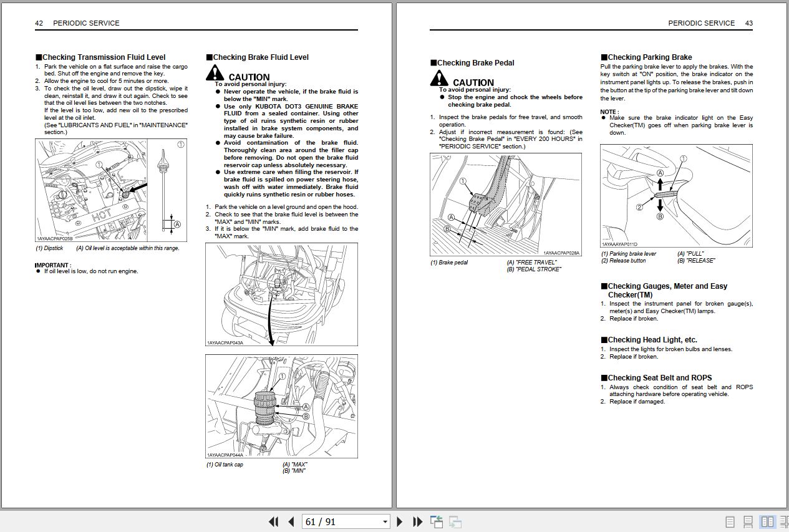Switch to single page layout

[x=730, y=521]
